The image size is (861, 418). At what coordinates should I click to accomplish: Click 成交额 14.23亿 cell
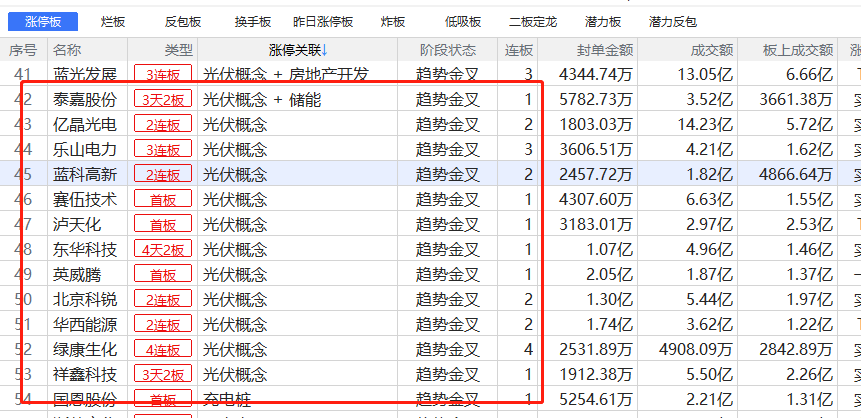click(705, 125)
